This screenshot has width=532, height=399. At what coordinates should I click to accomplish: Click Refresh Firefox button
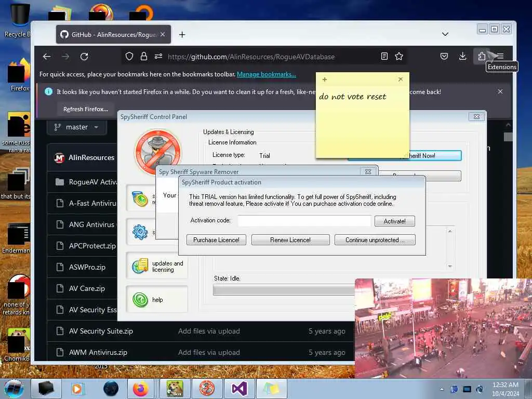tap(86, 109)
